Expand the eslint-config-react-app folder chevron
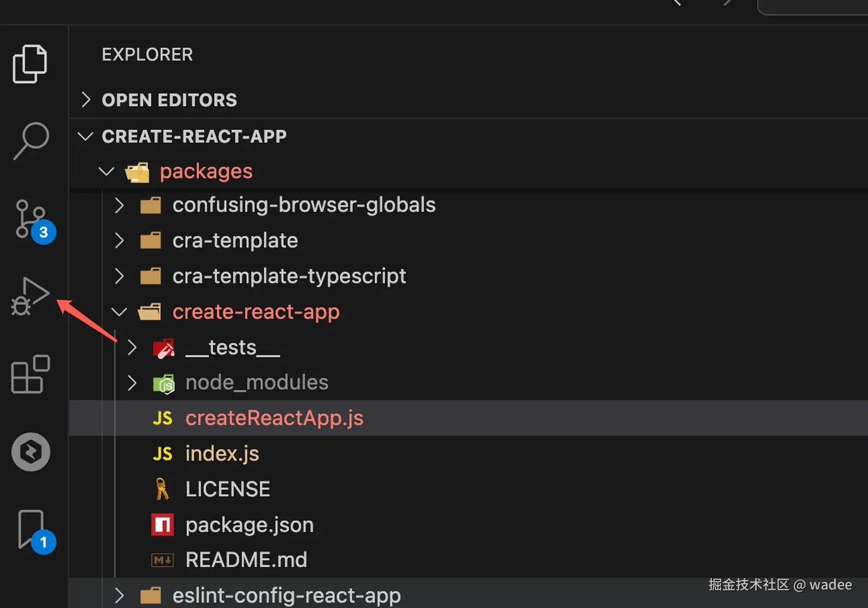 (119, 596)
